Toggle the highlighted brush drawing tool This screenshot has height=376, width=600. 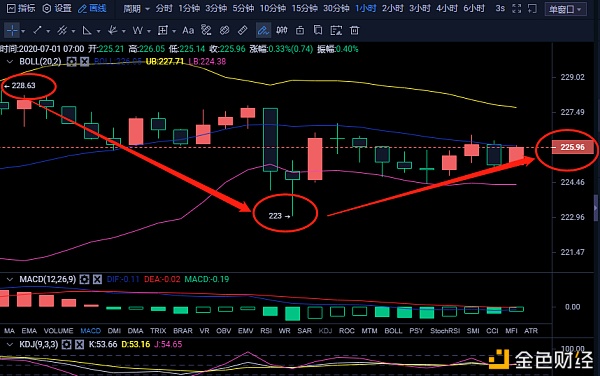point(263,30)
